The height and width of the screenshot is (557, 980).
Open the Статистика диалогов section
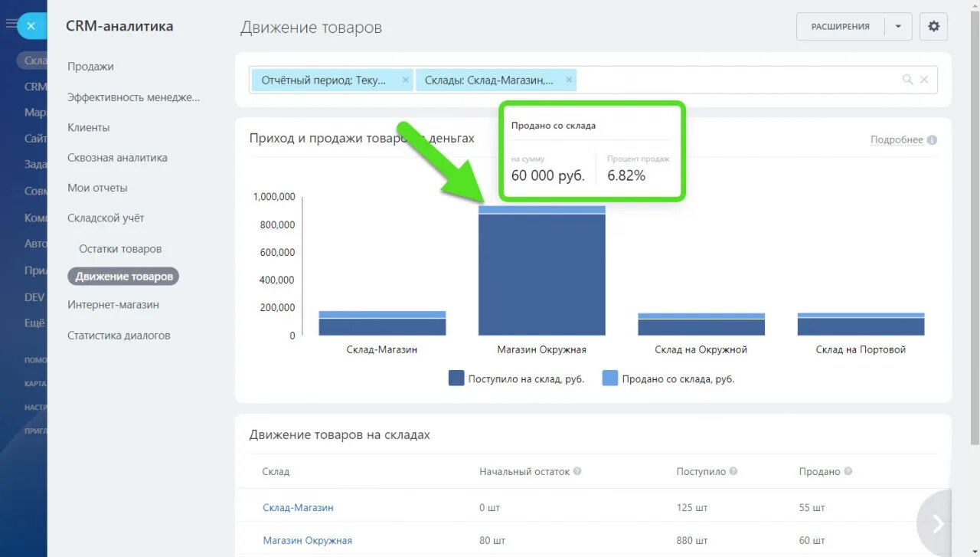pos(119,336)
